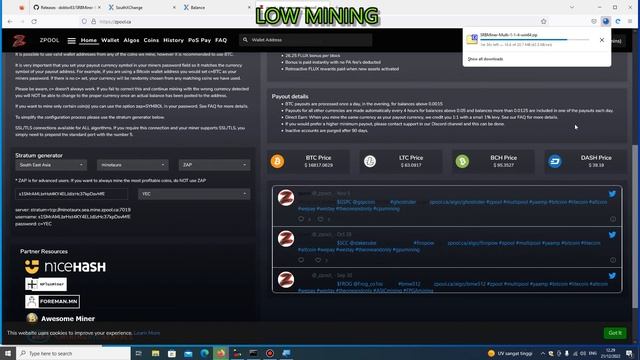
Task: Click the wallet address field in the stratum generator
Action: (71, 194)
